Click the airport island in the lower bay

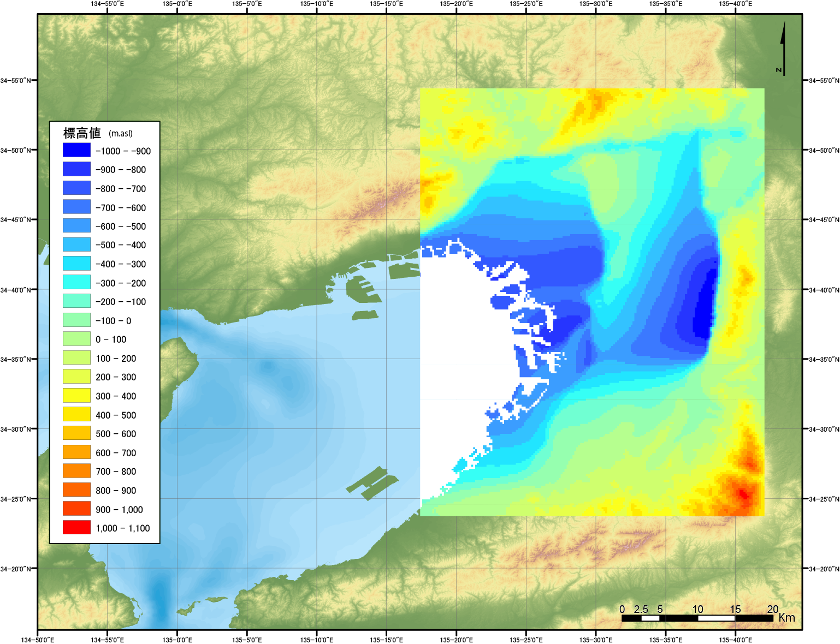pyautogui.click(x=372, y=482)
